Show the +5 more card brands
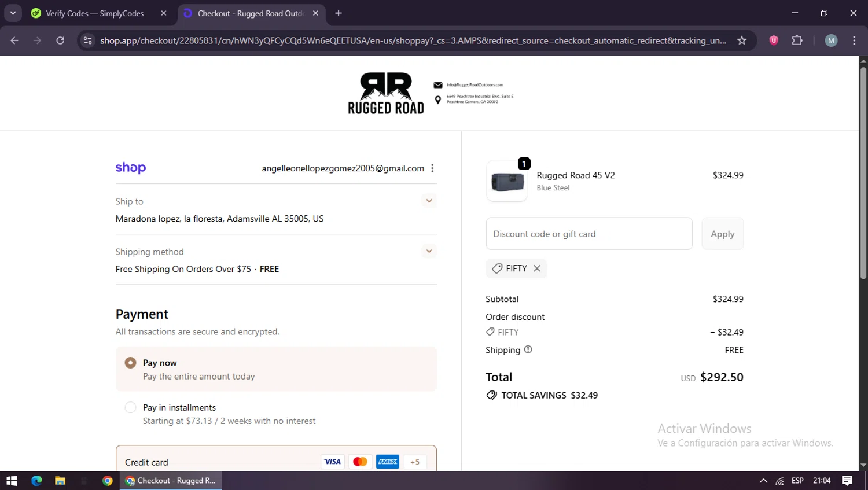 click(415, 462)
